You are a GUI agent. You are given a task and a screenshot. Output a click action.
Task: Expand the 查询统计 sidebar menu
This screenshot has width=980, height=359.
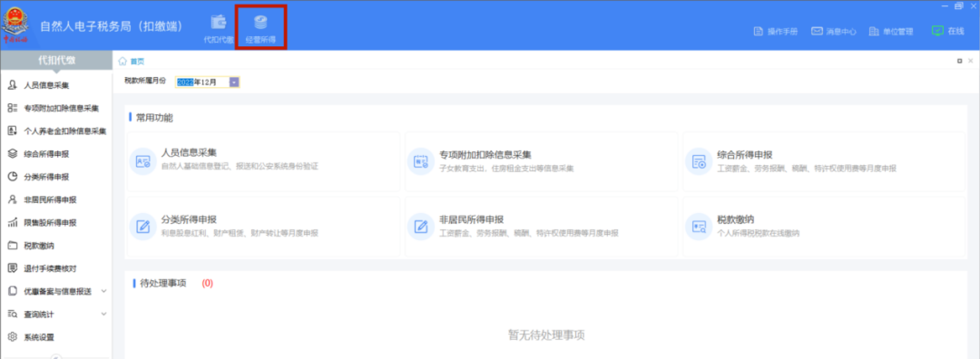(x=56, y=314)
